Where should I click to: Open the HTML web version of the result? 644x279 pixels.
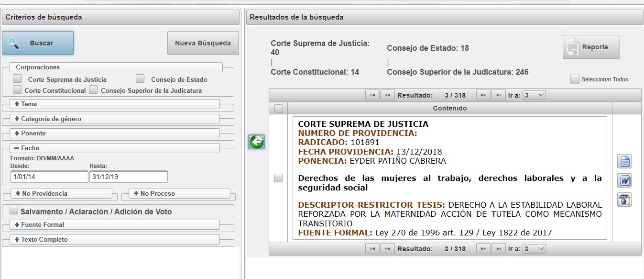(624, 200)
